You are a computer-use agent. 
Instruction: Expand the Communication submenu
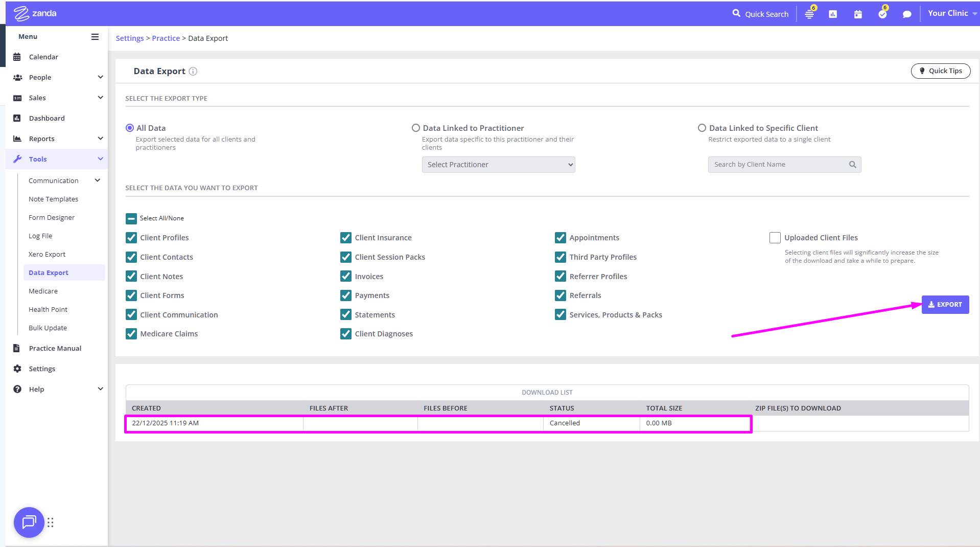(x=97, y=180)
